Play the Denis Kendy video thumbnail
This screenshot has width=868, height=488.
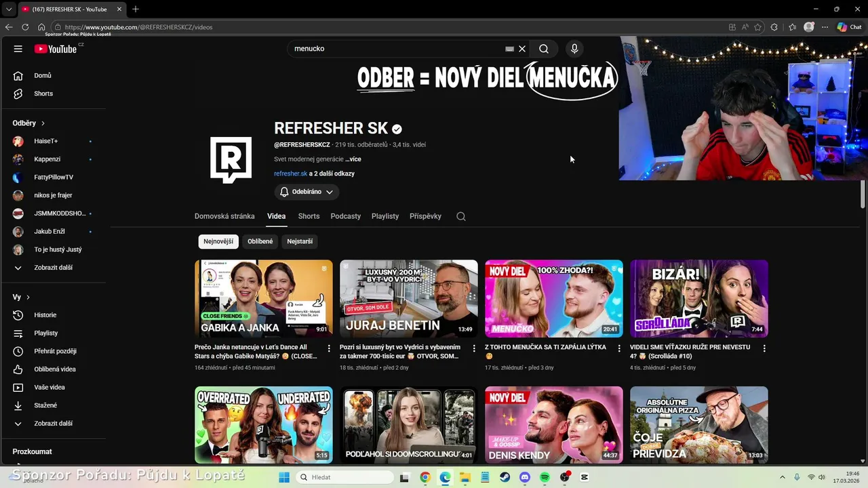click(554, 425)
